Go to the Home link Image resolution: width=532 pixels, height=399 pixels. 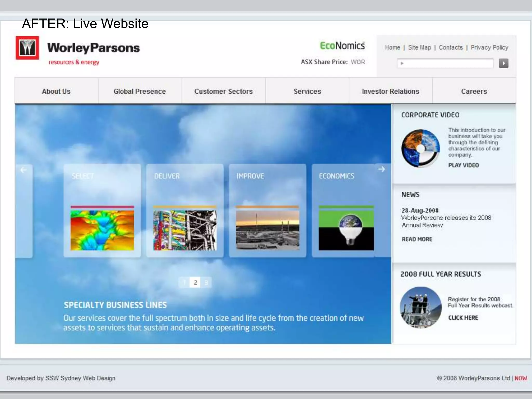click(393, 48)
